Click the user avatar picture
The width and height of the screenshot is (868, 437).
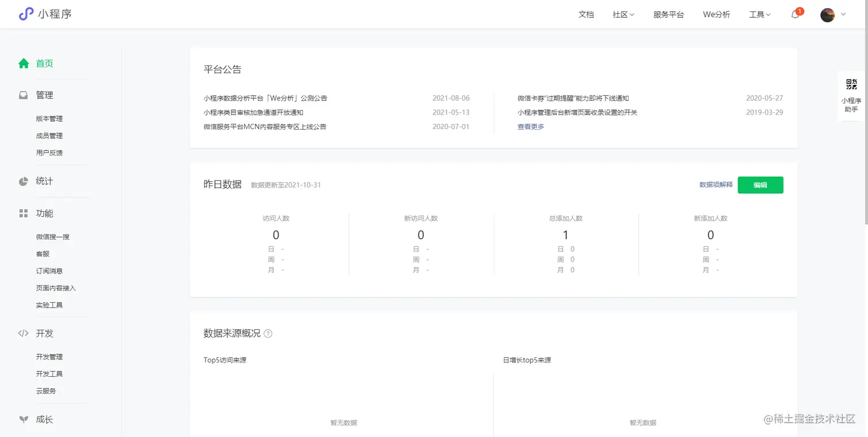pos(827,15)
